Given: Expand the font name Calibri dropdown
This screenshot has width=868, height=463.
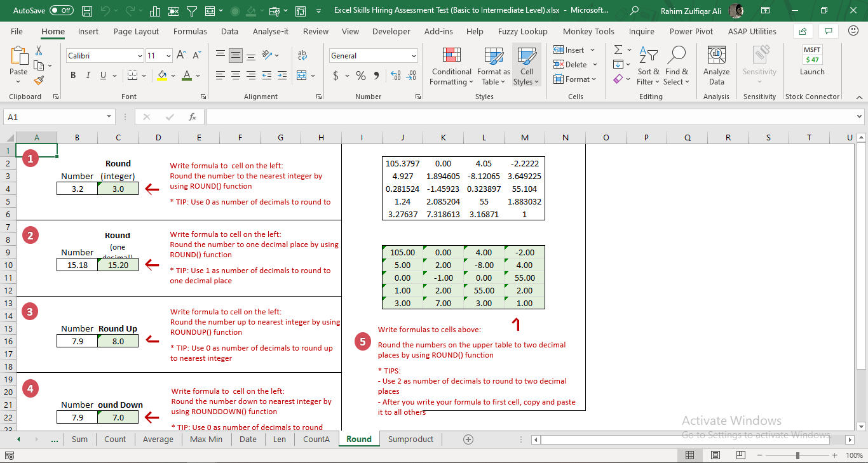Looking at the screenshot, I should (140, 56).
